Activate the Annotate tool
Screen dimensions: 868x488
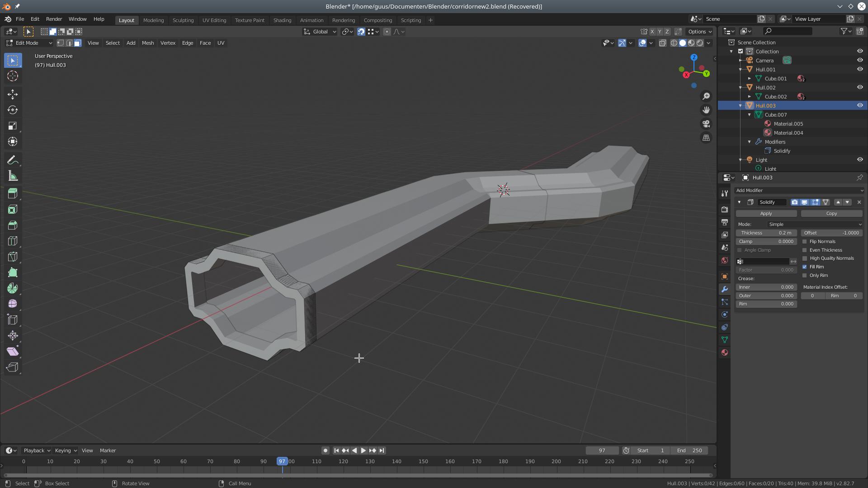coord(12,160)
